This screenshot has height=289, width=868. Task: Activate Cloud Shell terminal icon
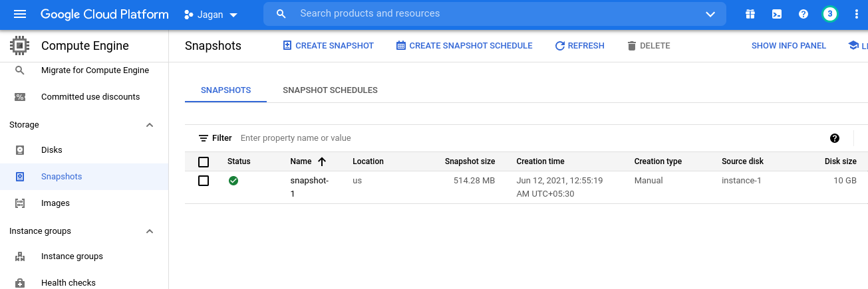point(777,14)
